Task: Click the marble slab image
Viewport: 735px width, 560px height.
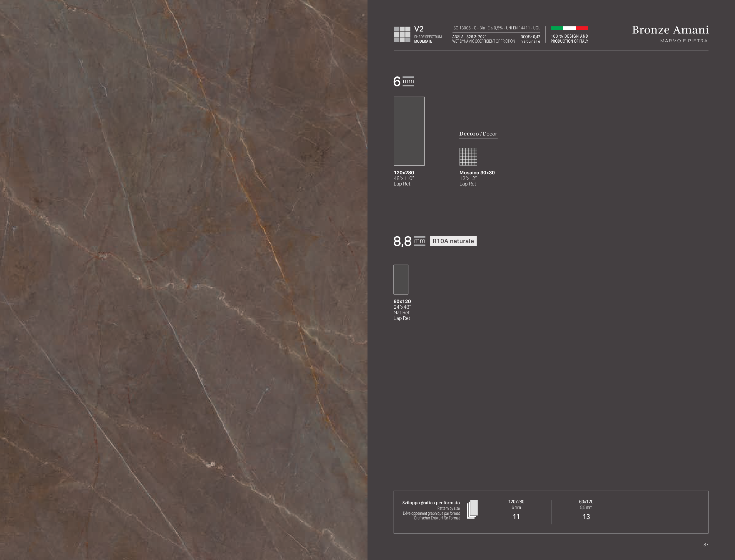Action: [x=183, y=280]
